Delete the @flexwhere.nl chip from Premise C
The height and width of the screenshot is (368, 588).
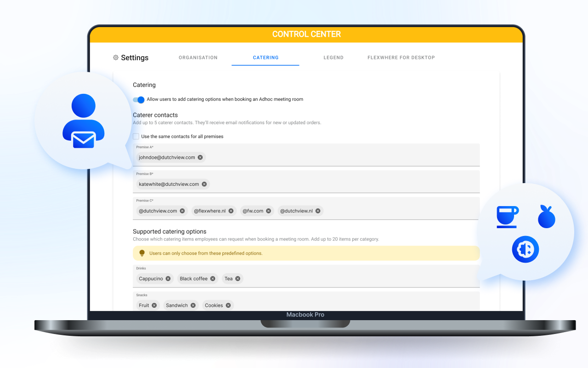click(231, 211)
